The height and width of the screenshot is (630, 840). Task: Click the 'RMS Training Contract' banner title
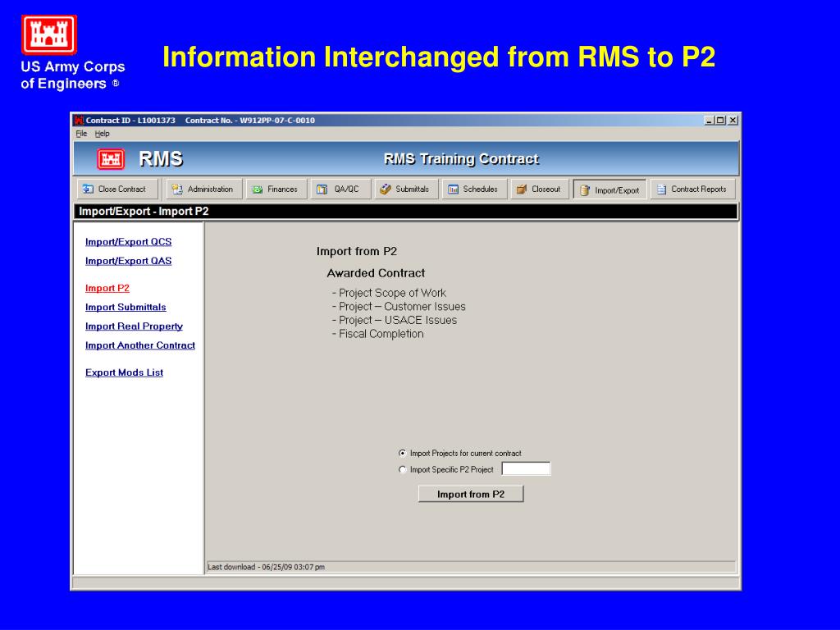(x=461, y=159)
